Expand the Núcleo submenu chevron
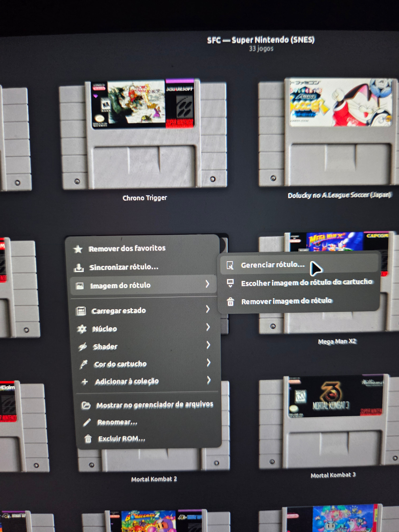This screenshot has width=399, height=532. tap(208, 327)
